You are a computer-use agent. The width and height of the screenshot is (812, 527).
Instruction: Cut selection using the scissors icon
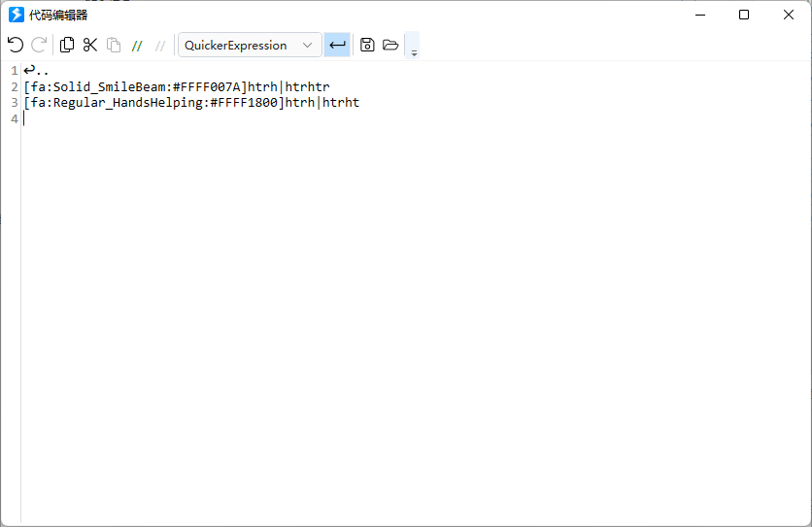coord(90,45)
